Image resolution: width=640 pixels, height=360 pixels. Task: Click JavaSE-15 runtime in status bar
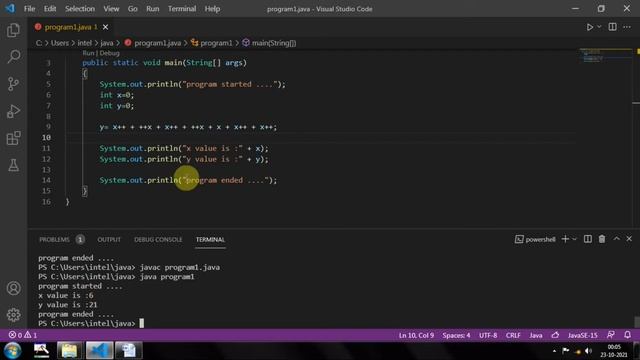[582, 335]
